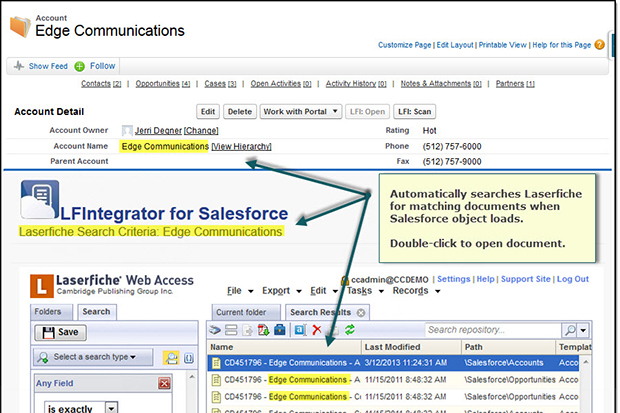The height and width of the screenshot is (413, 620).
Task: Click the grayed export document icon
Action: [248, 330]
